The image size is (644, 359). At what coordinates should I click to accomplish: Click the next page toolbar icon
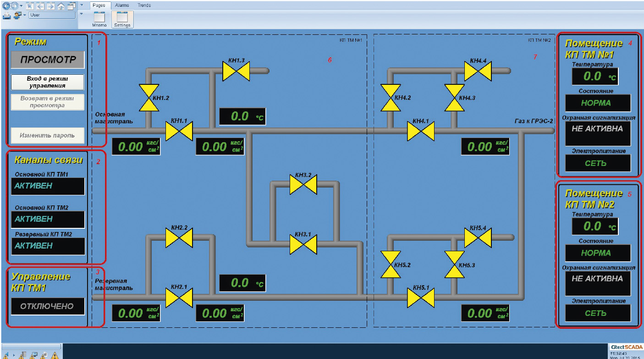click(50, 6)
